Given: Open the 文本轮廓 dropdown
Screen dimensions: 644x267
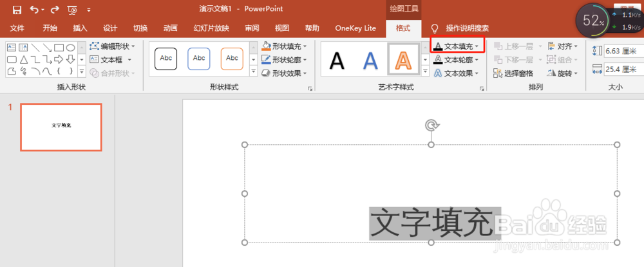Looking at the screenshot, I should (457, 60).
